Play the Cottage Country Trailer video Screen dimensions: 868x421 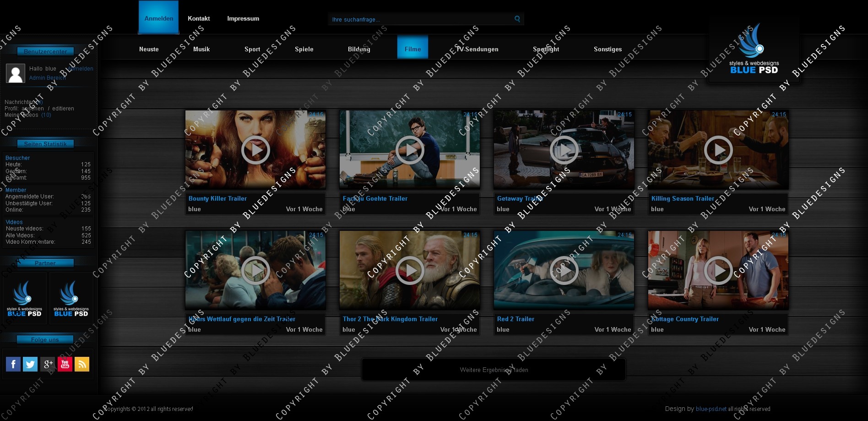718,270
